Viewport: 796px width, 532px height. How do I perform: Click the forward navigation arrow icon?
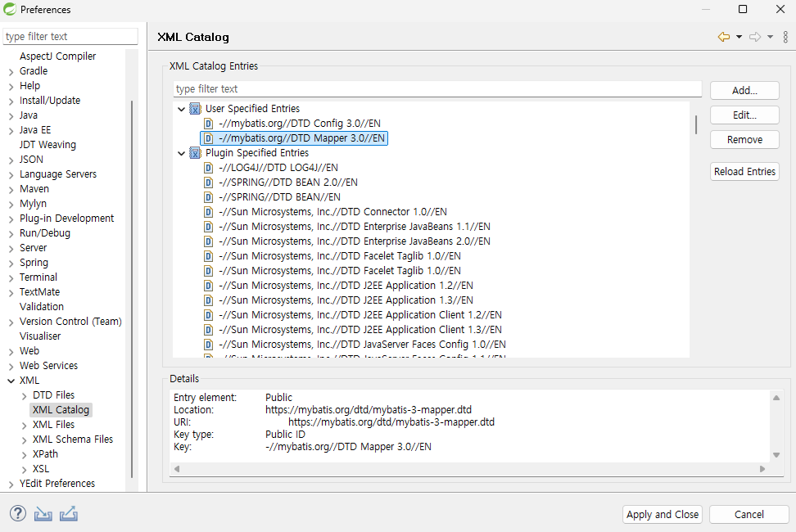pyautogui.click(x=755, y=37)
